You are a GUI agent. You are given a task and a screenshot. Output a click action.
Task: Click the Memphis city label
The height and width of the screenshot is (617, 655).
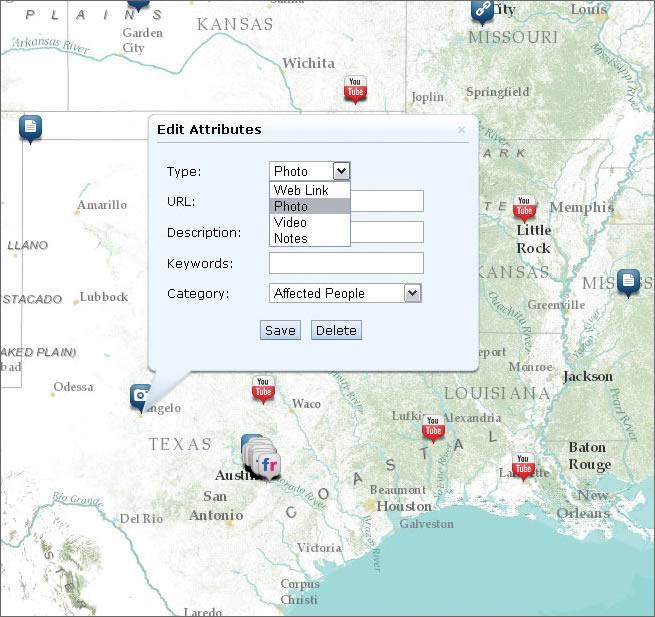[582, 207]
